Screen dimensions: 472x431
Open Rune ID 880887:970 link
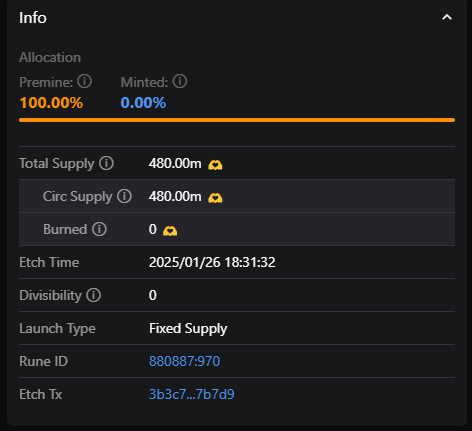(184, 361)
